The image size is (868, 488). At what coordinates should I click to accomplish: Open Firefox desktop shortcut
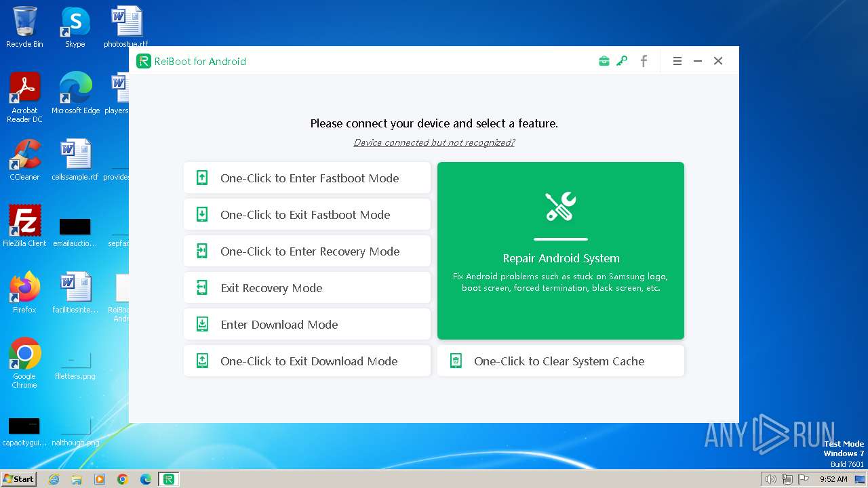point(24,292)
